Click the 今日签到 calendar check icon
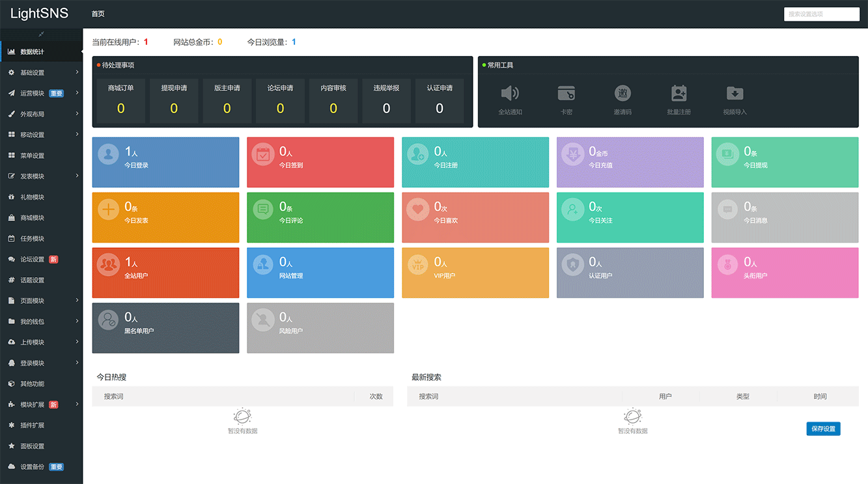 point(262,154)
